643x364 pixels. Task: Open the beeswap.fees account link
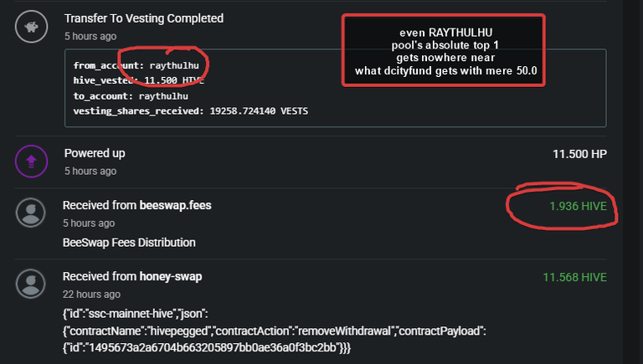pyautogui.click(x=175, y=205)
